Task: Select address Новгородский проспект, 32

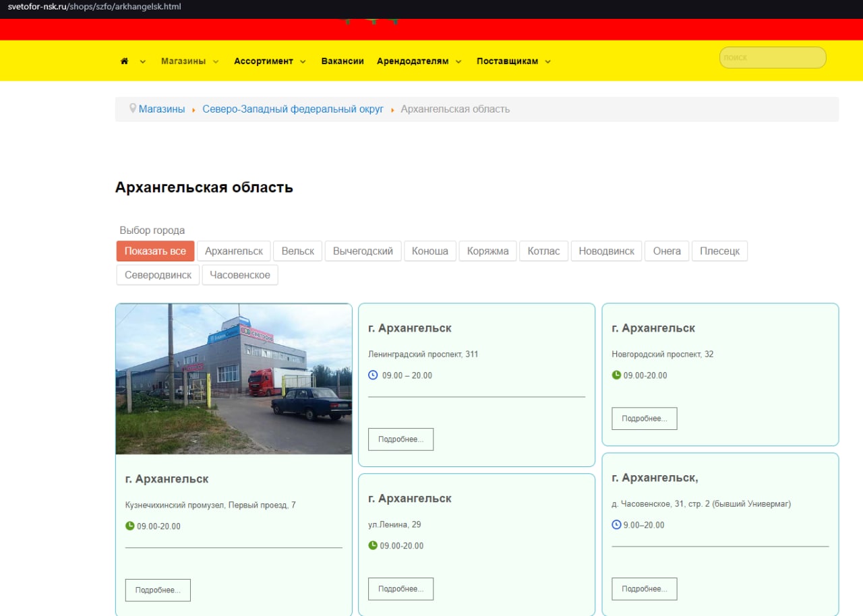Action: coord(663,354)
